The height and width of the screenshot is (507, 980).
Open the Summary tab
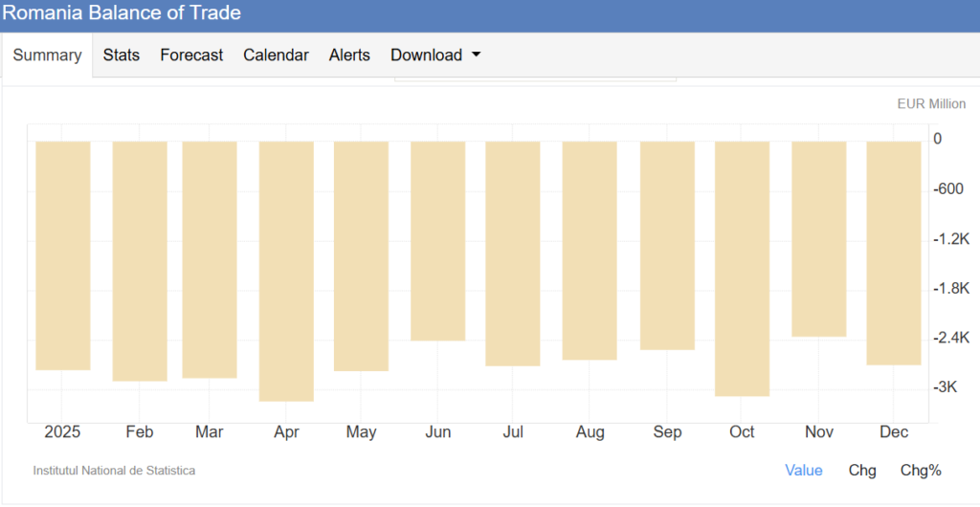(x=47, y=55)
